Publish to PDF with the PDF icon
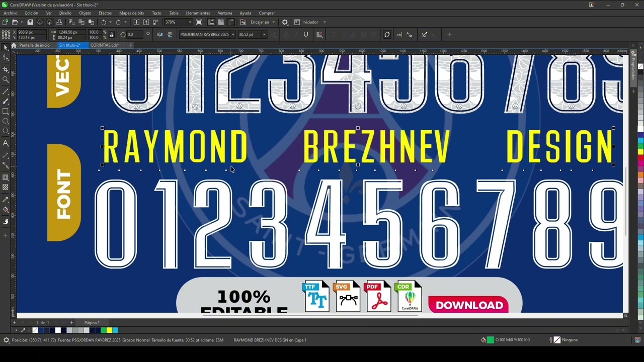Image resolution: width=644 pixels, height=362 pixels. [156, 22]
